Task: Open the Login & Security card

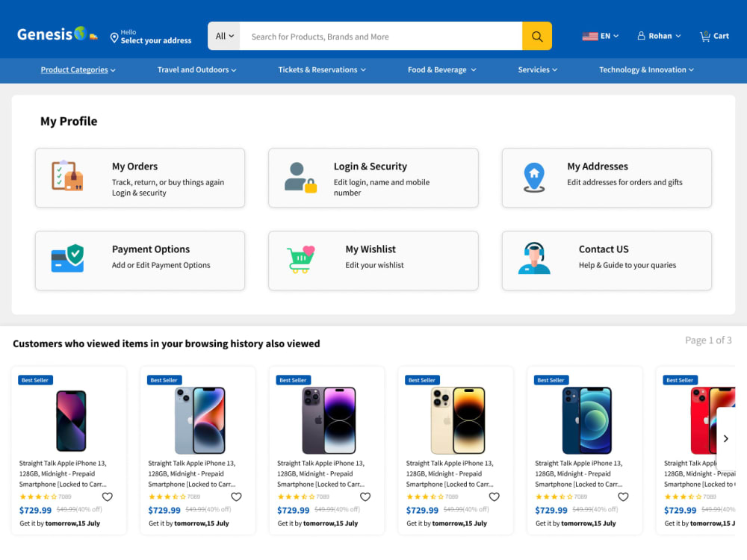Action: pos(373,178)
